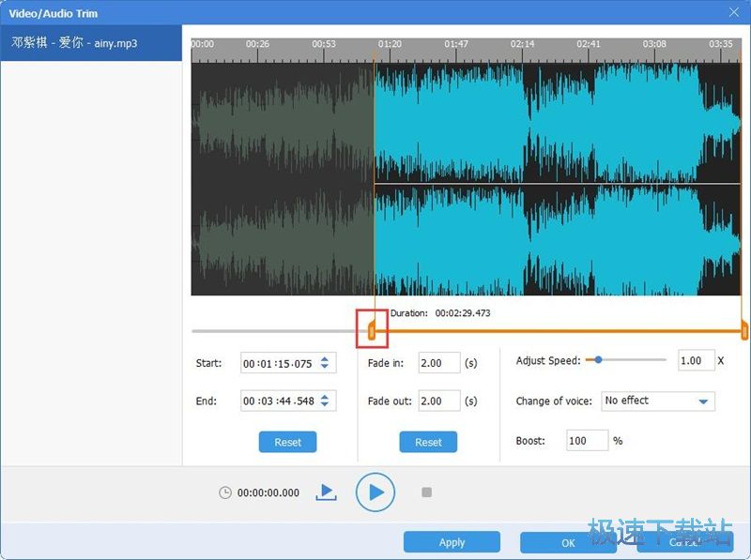
Task: Apply the trim settings
Action: tap(452, 541)
